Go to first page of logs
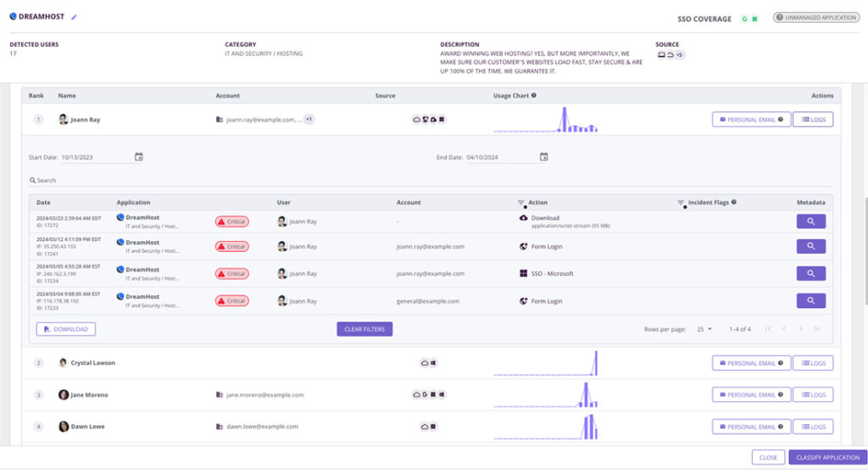This screenshot has width=868, height=470. (x=768, y=329)
